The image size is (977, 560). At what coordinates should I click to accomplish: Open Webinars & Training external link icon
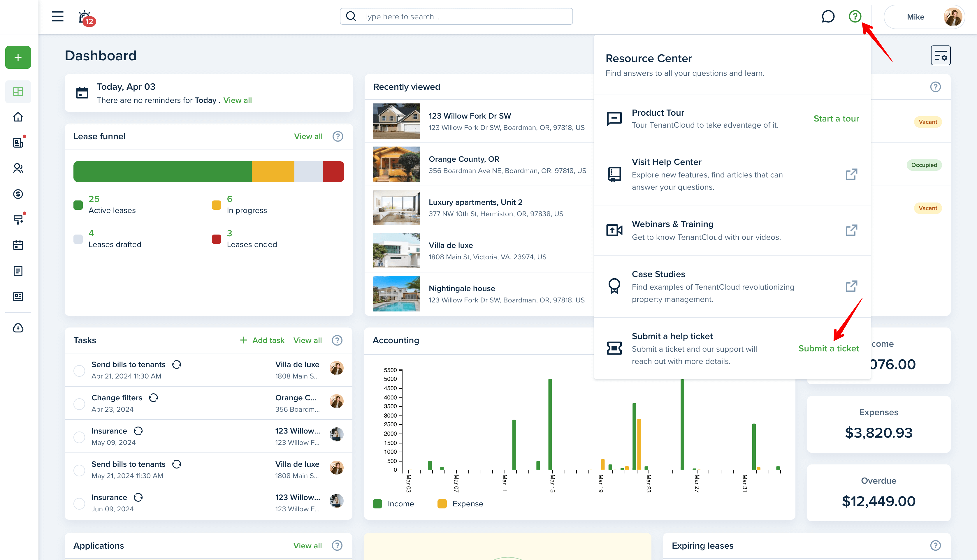(851, 230)
